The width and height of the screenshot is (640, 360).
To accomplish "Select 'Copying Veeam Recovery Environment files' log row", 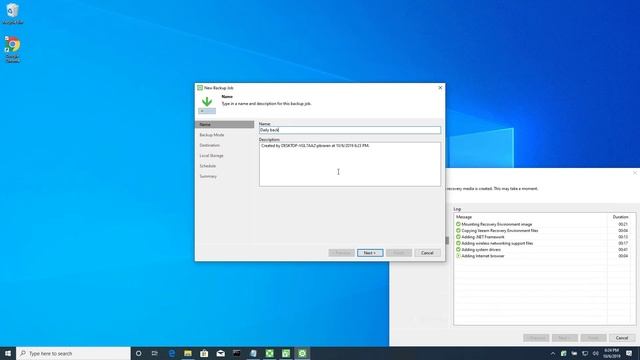I will click(543, 231).
